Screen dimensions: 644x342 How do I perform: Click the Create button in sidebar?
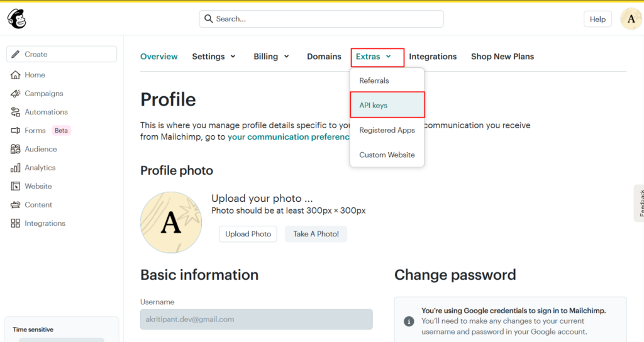[62, 54]
